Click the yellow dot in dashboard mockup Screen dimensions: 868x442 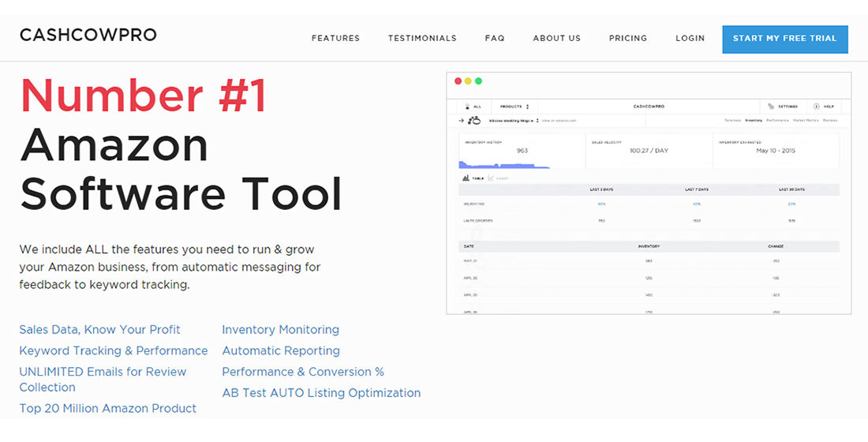[468, 81]
